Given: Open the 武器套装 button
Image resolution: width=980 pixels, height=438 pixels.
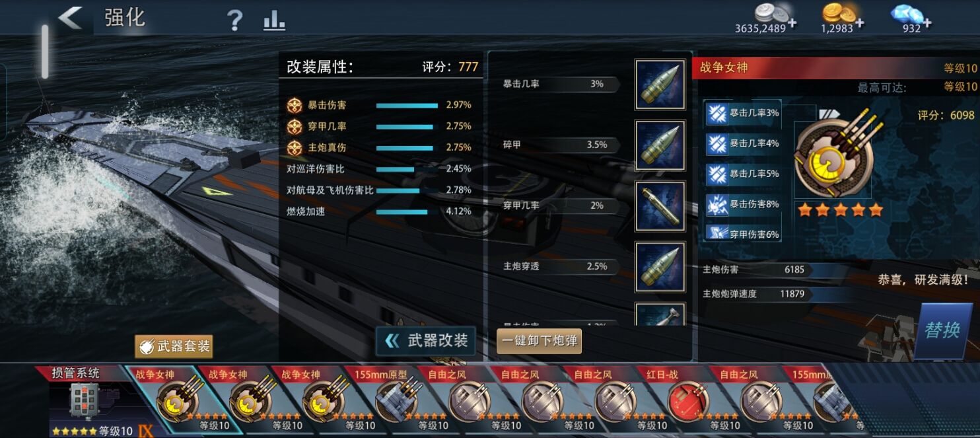Looking at the screenshot, I should coord(174,346).
